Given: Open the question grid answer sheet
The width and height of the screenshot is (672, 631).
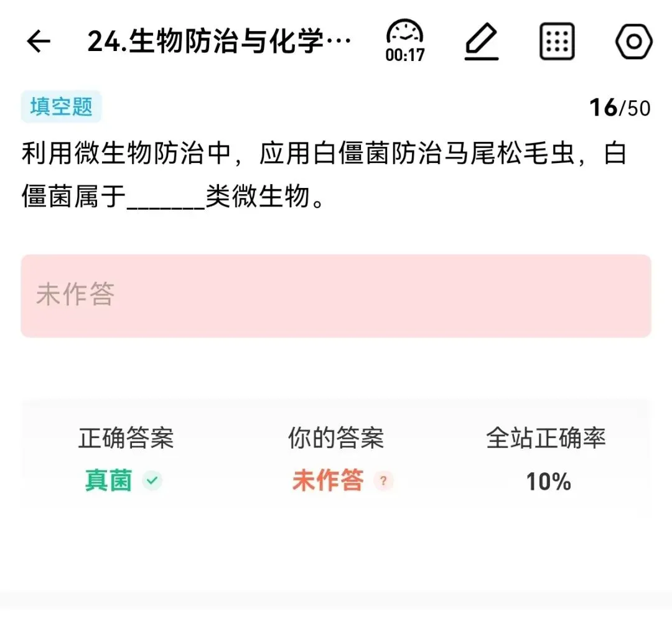Looking at the screenshot, I should tap(557, 41).
